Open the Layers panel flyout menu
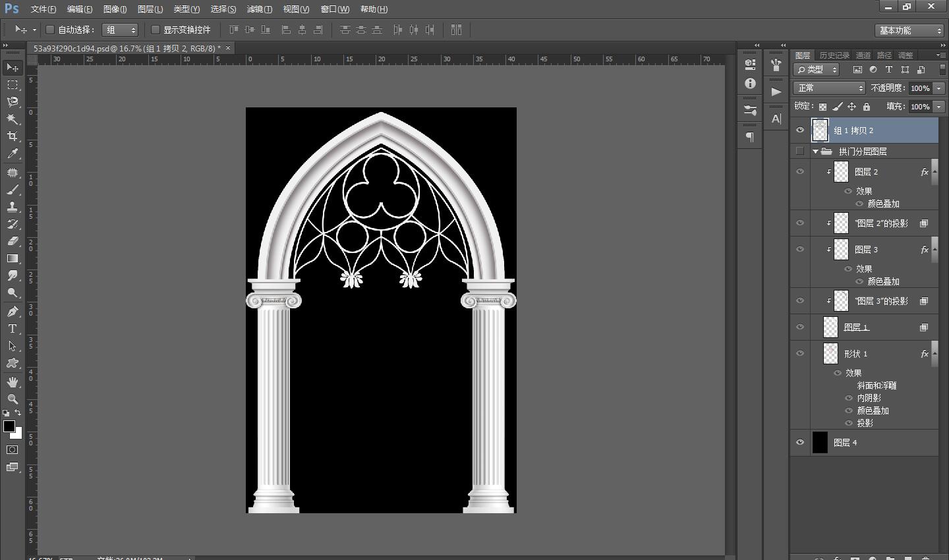 point(941,55)
